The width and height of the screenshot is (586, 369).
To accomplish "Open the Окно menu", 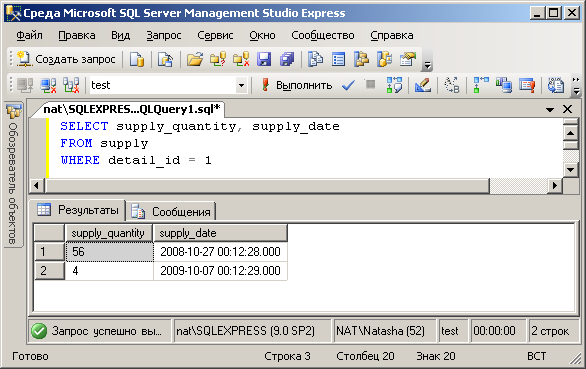I will [262, 35].
